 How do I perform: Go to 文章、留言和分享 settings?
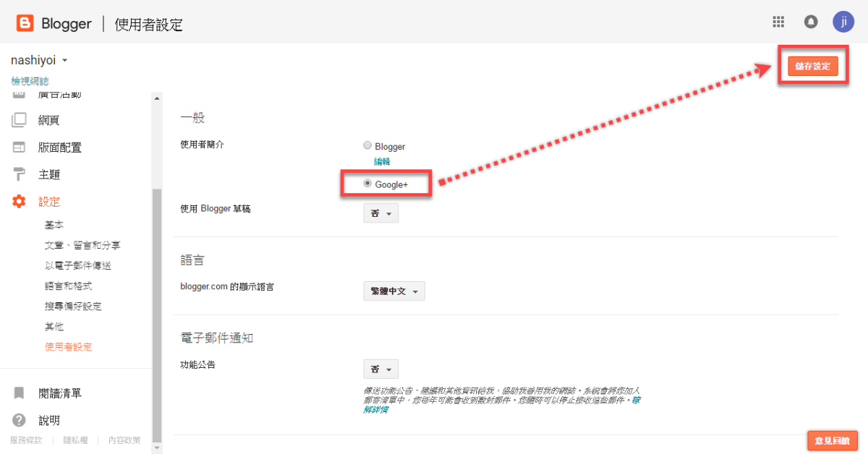[83, 246]
